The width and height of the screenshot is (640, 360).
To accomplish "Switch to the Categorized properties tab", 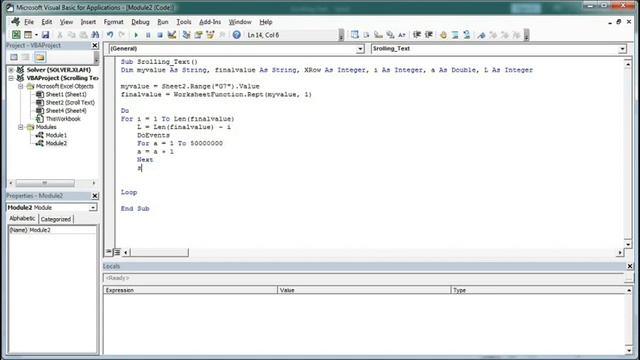I will [x=56, y=219].
